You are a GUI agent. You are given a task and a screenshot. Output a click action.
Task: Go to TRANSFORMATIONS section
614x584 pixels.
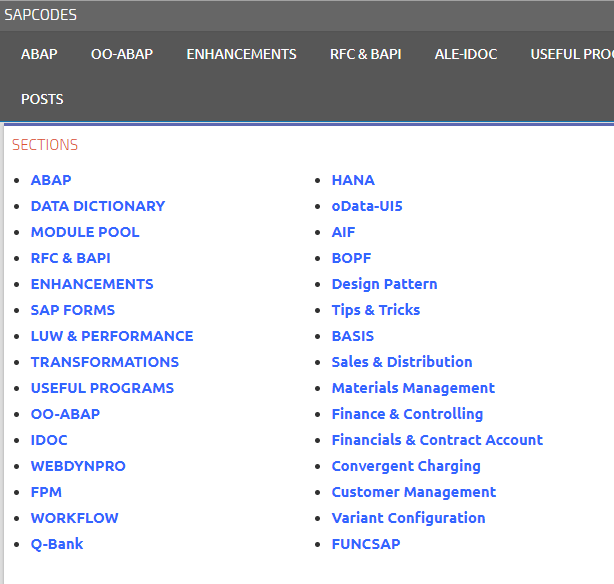coord(105,362)
